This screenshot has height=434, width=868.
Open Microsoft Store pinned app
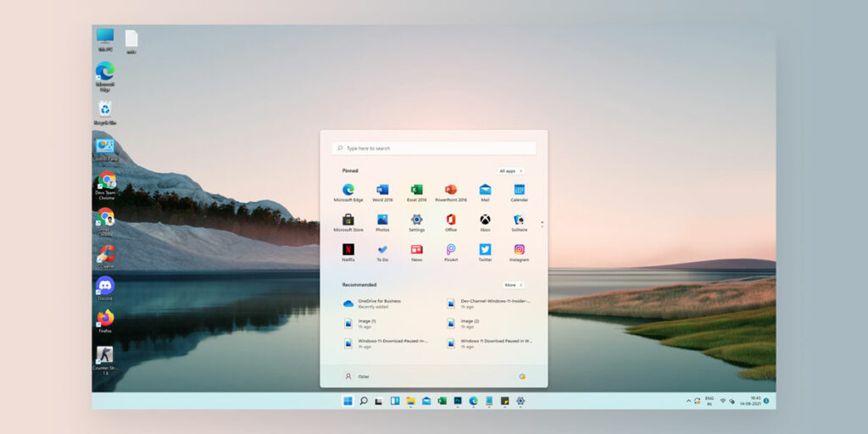click(348, 220)
